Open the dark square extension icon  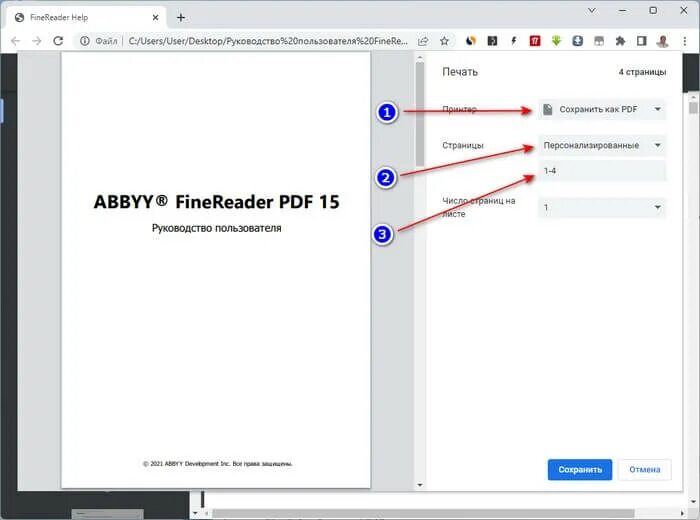(492, 41)
